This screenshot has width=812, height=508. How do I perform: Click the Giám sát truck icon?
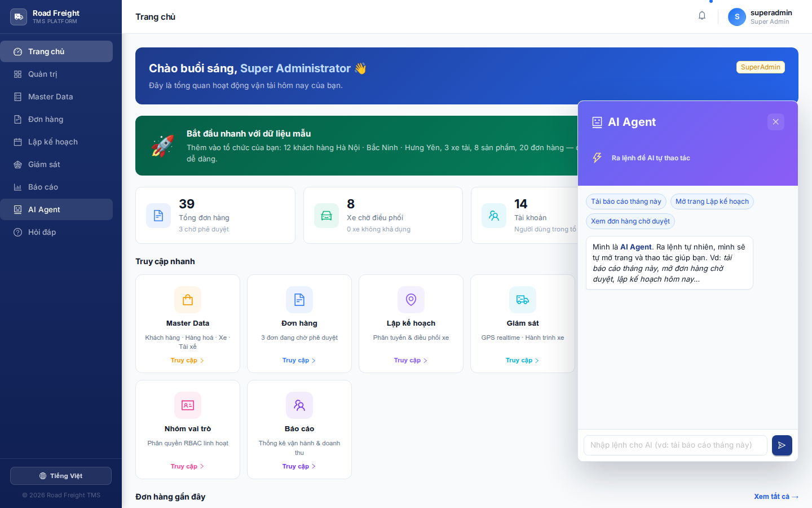(523, 300)
